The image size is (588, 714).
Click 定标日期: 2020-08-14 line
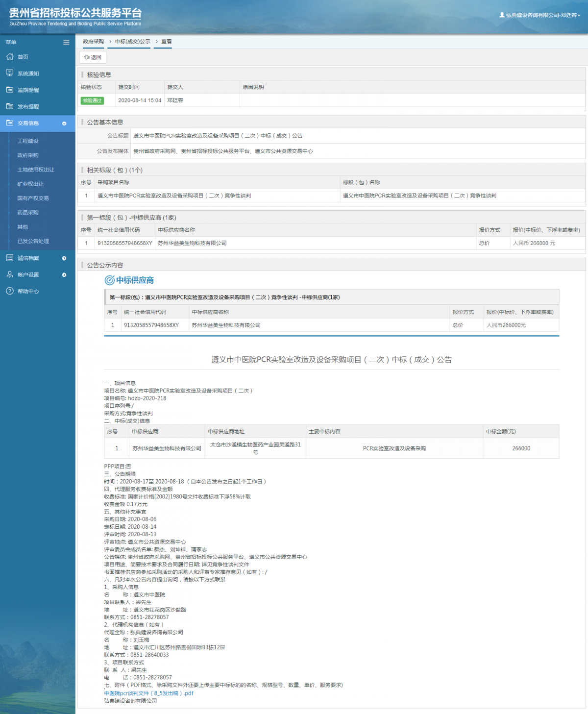pos(130,527)
